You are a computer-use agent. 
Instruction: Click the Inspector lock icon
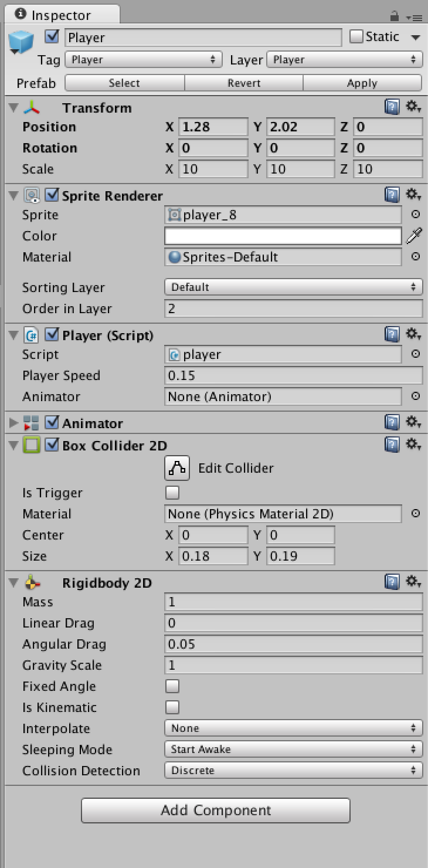395,16
